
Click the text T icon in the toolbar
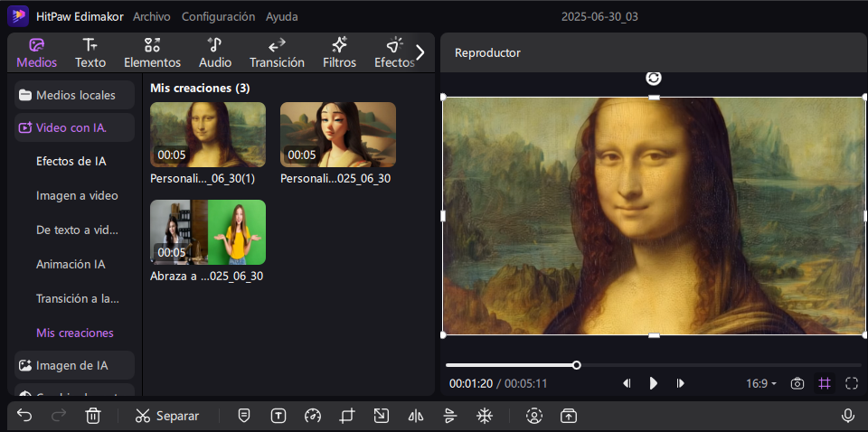point(278,416)
